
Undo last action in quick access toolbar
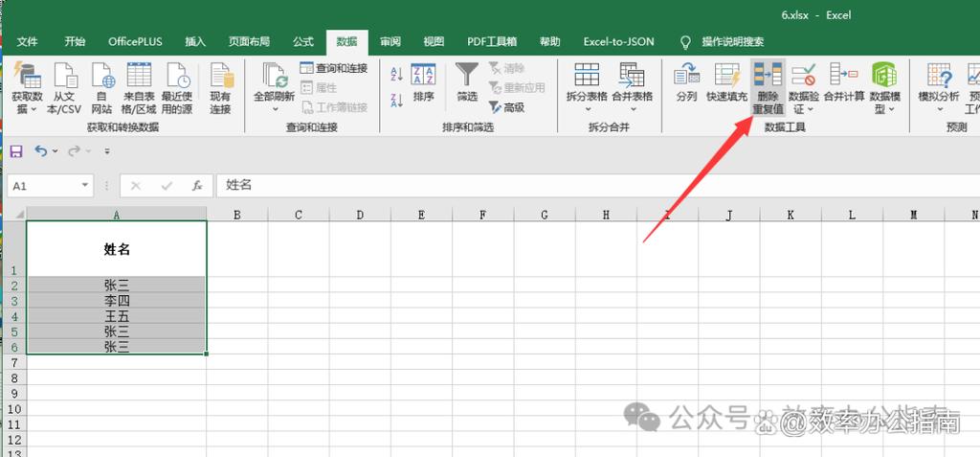click(x=40, y=150)
